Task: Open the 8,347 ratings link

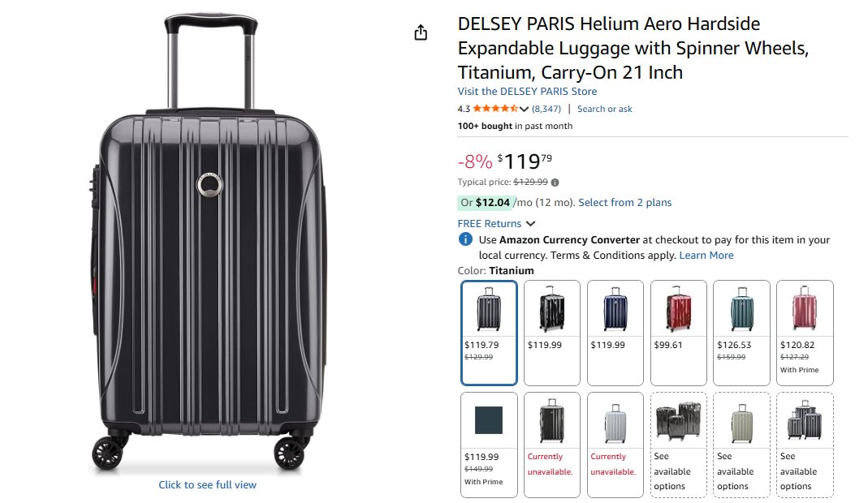Action: click(x=546, y=109)
